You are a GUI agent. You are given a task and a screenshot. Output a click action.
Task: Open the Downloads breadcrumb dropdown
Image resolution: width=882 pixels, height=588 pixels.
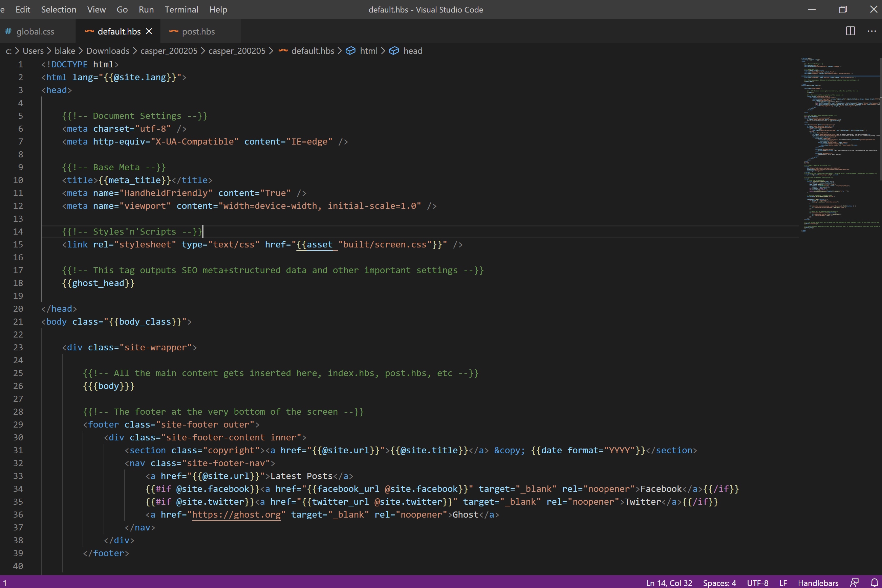pyautogui.click(x=108, y=51)
